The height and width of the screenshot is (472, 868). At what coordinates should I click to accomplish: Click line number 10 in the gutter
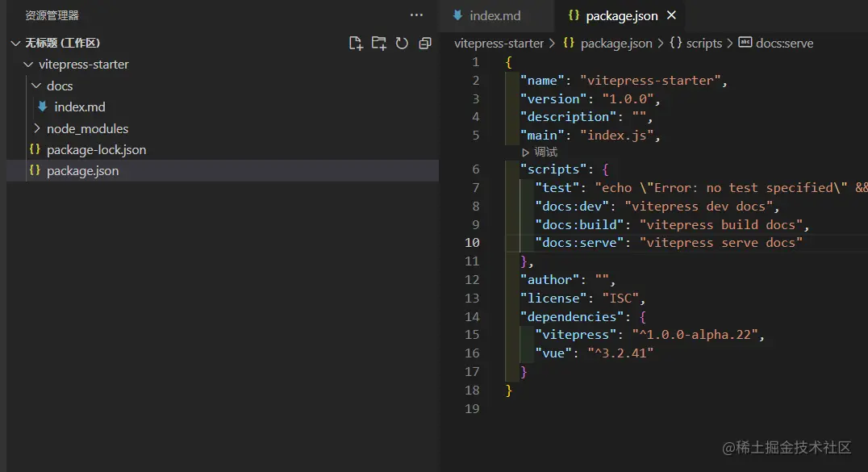click(472, 243)
